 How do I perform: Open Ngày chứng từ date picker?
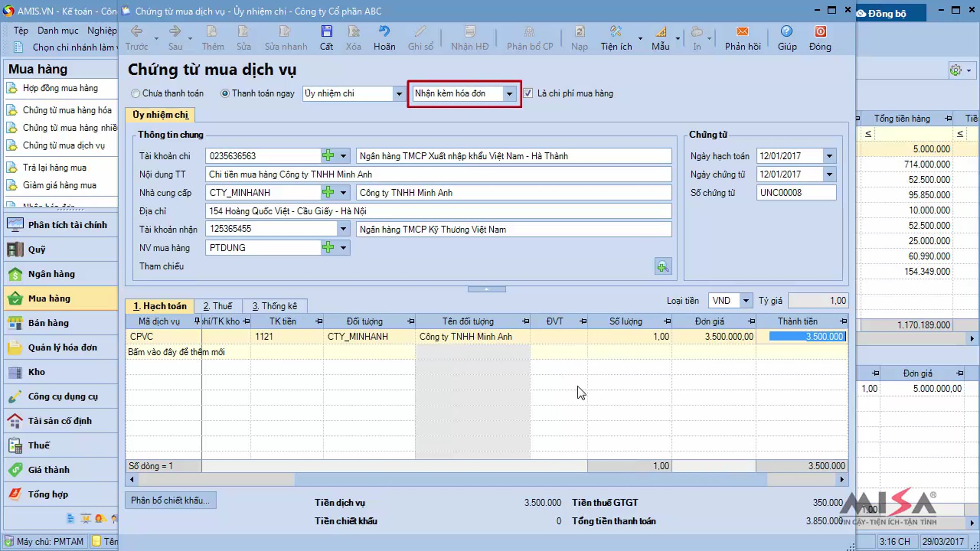coord(829,174)
